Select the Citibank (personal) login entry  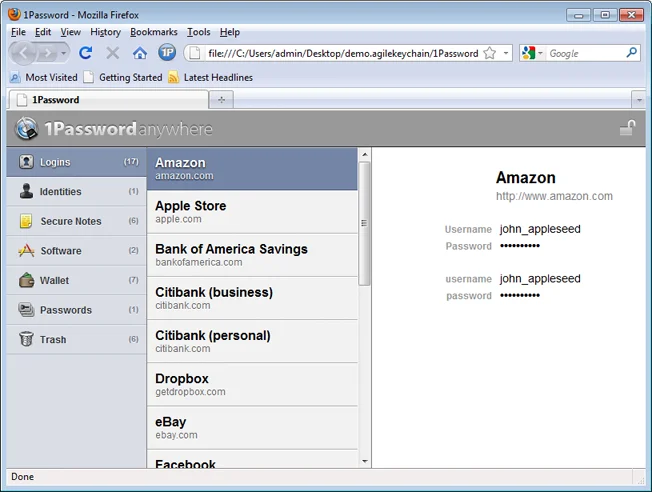252,342
